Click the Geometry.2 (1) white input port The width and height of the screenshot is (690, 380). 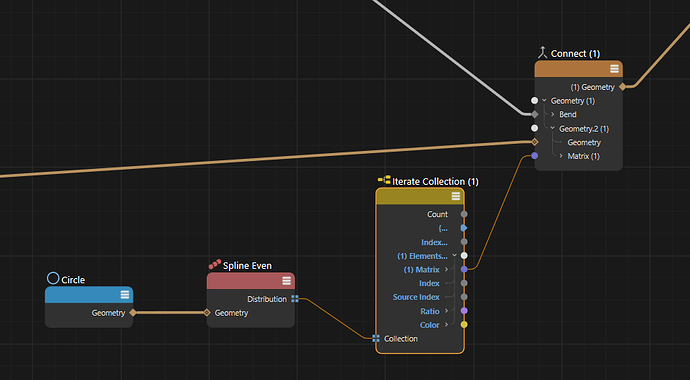pyautogui.click(x=534, y=128)
